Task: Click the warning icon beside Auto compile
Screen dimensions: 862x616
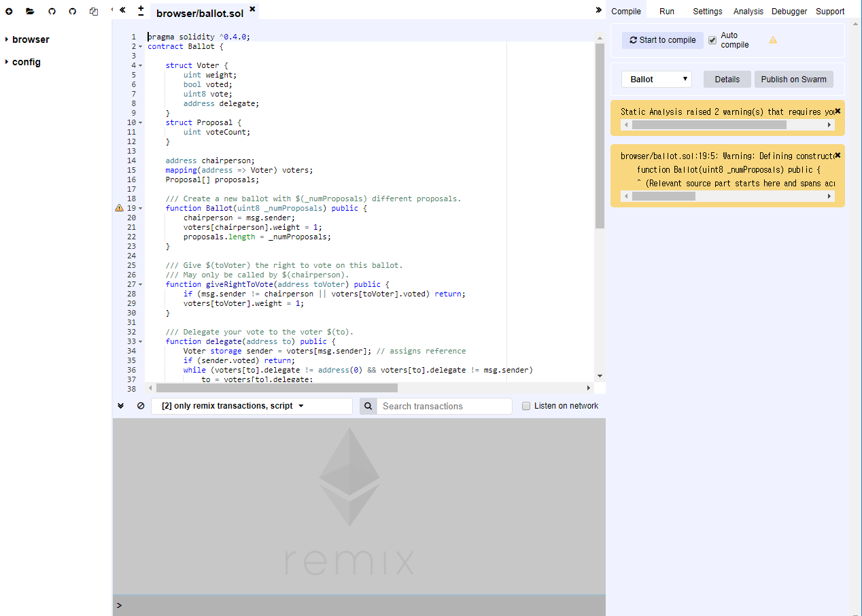Action: (773, 39)
